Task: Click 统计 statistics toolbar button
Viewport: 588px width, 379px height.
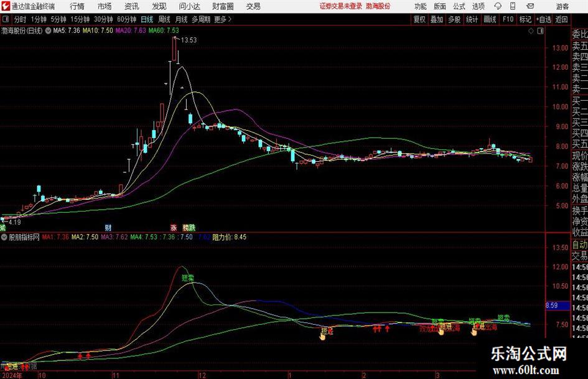Action: pos(472,19)
